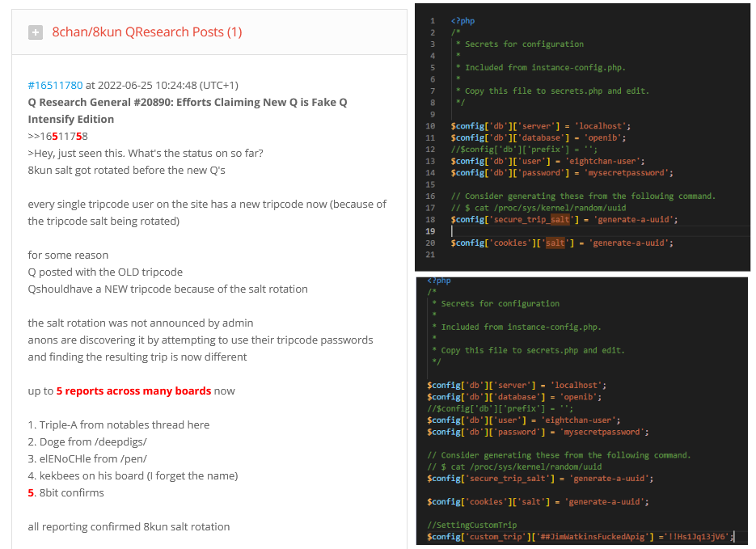Click the quoted reply reference >>16511758
The height and width of the screenshot is (549, 756).
click(x=58, y=137)
